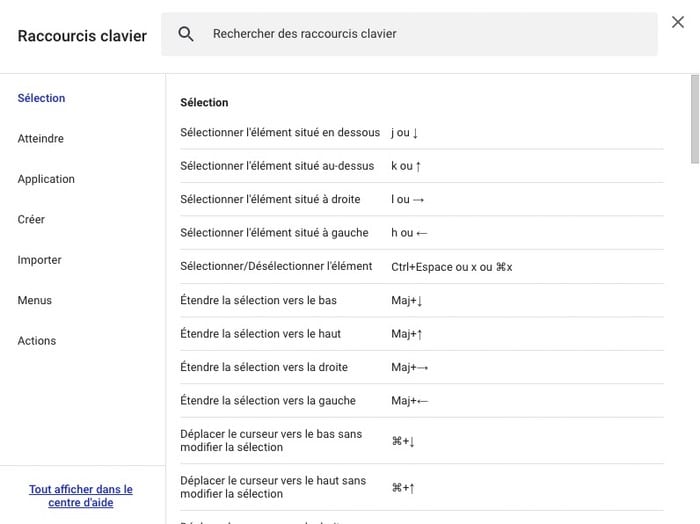Click the search magnifier icon

[186, 34]
